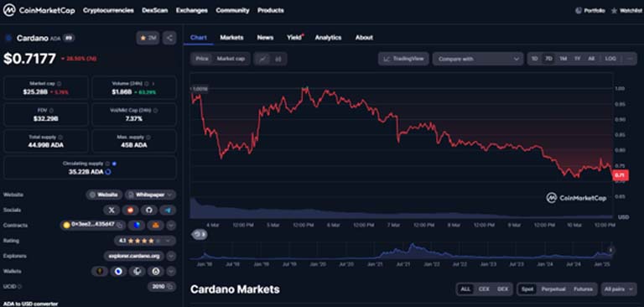Copy the 0x3ee2...435d47 contract address
This screenshot has height=307, width=644.
click(120, 225)
